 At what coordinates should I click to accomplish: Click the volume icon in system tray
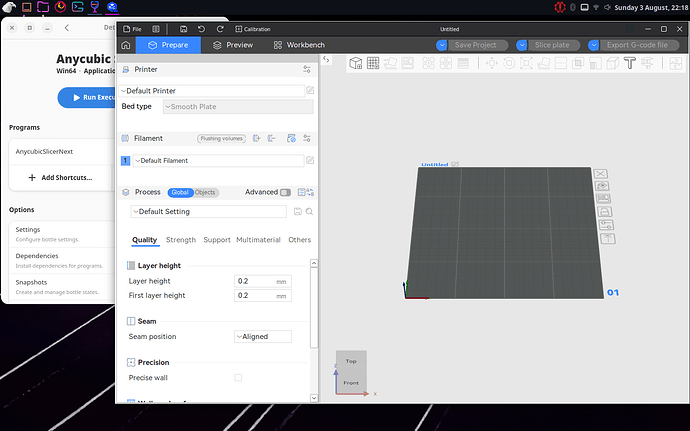[x=607, y=7]
